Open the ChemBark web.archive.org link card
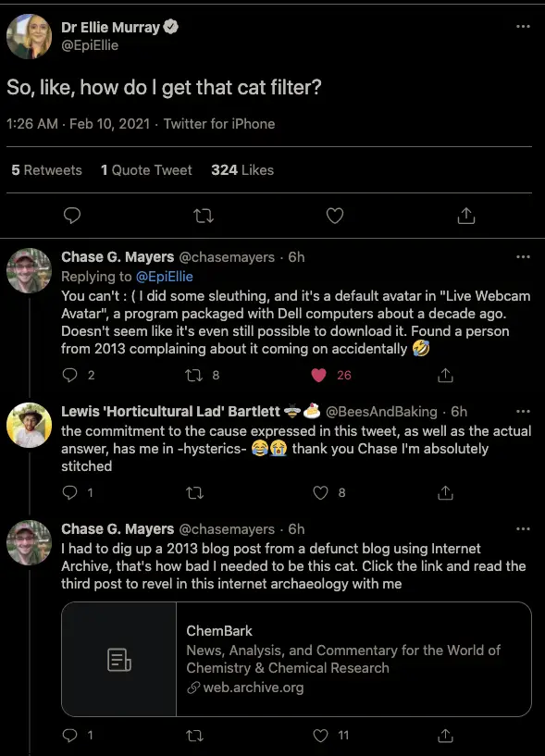Image resolution: width=545 pixels, height=756 pixels. pos(297,659)
